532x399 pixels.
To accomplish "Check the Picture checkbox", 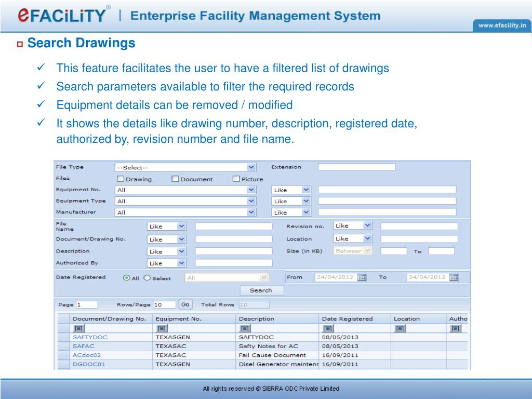I will click(236, 179).
